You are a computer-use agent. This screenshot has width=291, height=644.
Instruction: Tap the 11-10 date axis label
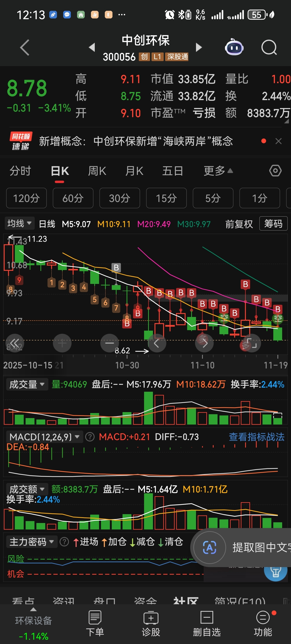click(203, 365)
